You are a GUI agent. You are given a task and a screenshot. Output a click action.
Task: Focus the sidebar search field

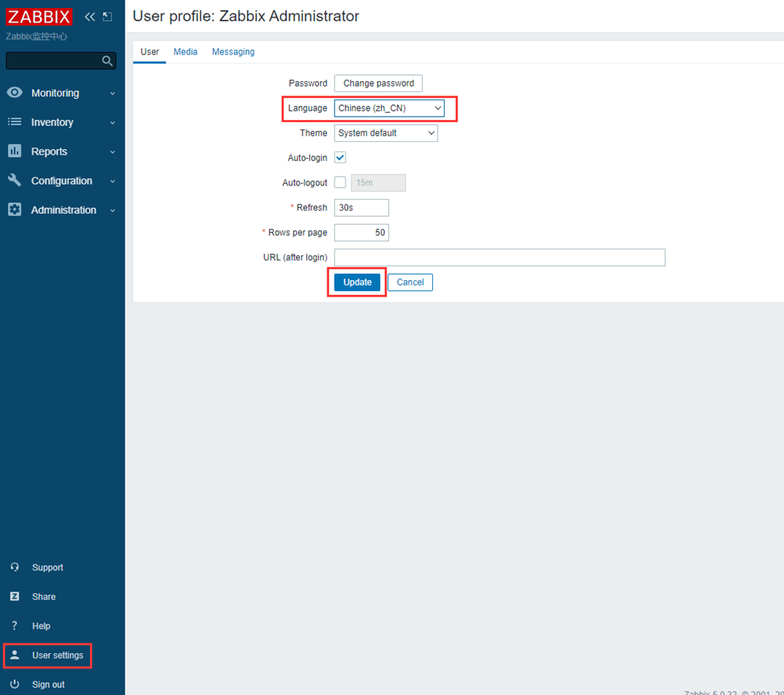click(x=61, y=61)
